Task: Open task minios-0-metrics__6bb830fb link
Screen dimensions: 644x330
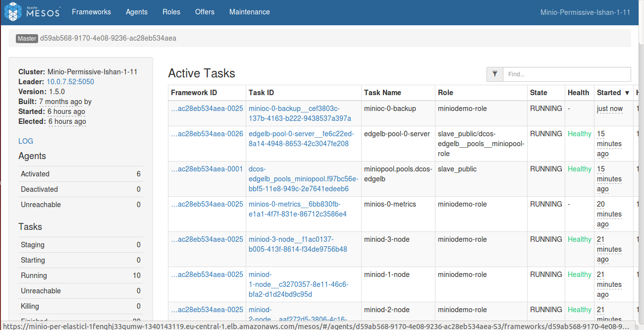Action: coord(298,209)
